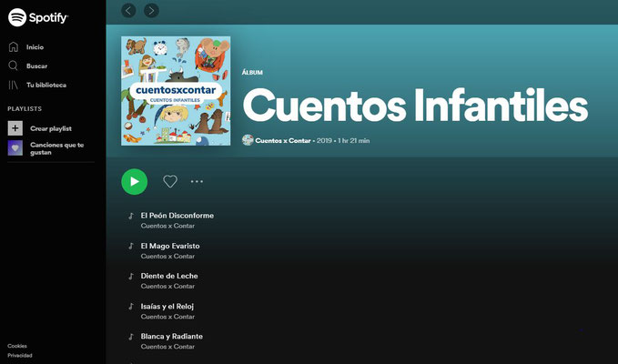Open artist link under El Mago Evaristo
The width and height of the screenshot is (618, 364).
(167, 256)
